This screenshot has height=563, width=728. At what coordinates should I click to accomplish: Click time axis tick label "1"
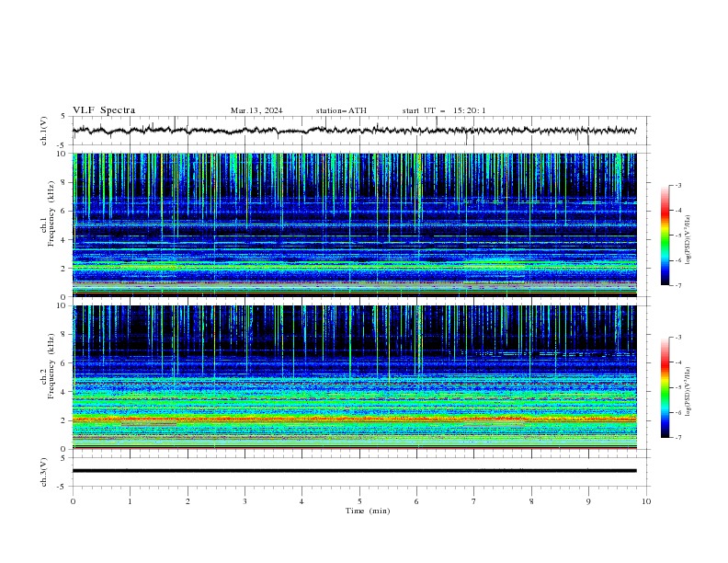(130, 501)
